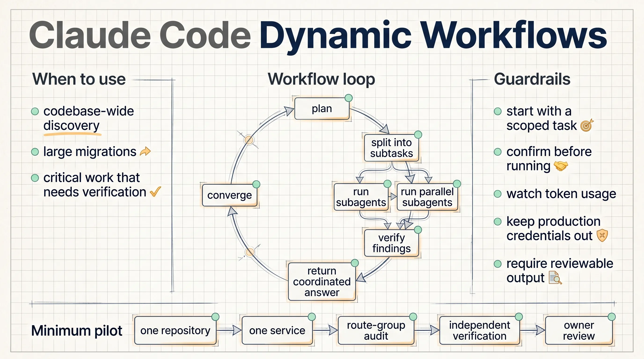This screenshot has width=644, height=359.
Task: Click the green bullet next to "keep production"
Action: pos(498,221)
